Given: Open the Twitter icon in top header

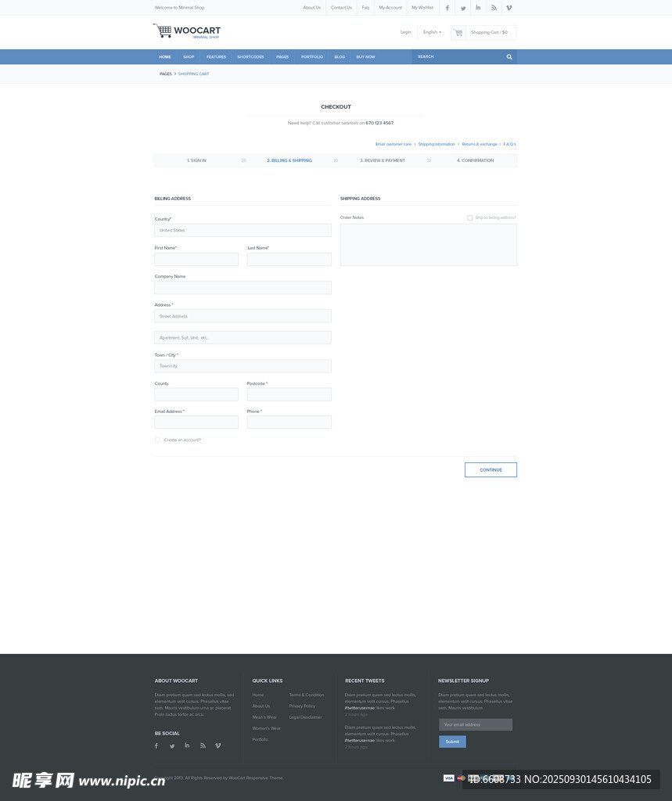Looking at the screenshot, I should point(463,8).
